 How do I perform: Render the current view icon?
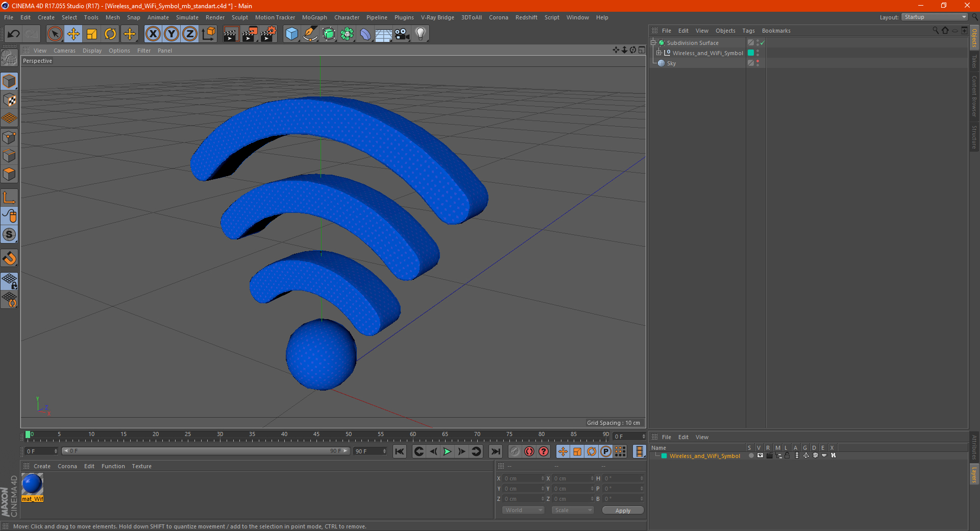pyautogui.click(x=231, y=34)
